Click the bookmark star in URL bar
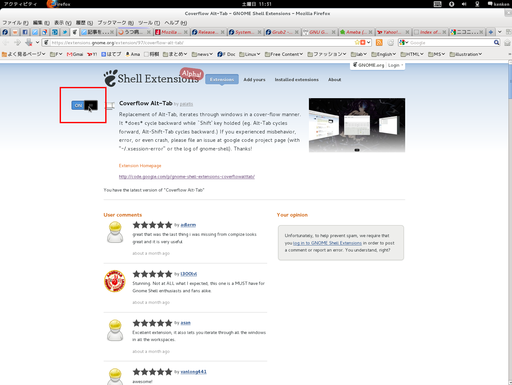This screenshot has height=385, width=512. (x=357, y=42)
